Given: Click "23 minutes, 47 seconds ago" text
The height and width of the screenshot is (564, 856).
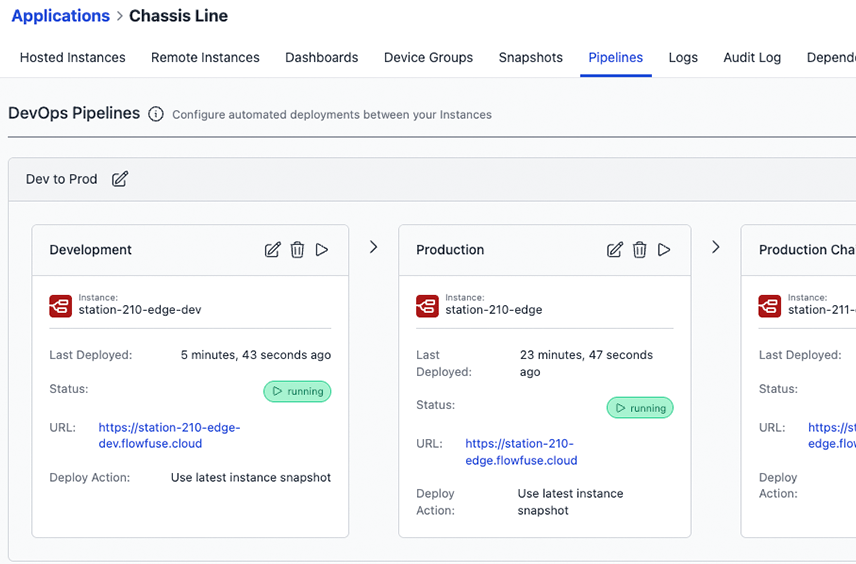Looking at the screenshot, I should click(x=586, y=363).
